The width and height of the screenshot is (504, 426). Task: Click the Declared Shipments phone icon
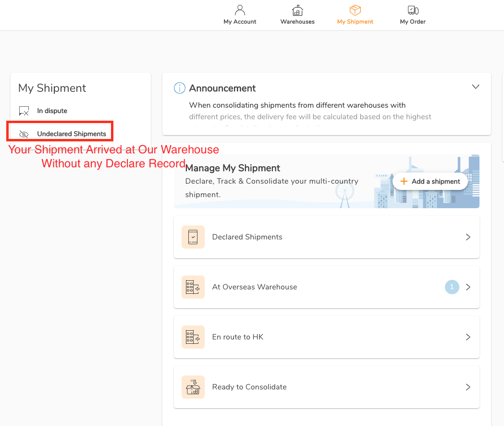click(193, 237)
